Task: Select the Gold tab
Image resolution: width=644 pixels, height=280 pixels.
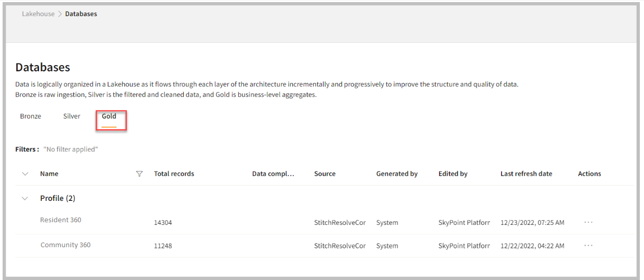Action: [x=109, y=116]
